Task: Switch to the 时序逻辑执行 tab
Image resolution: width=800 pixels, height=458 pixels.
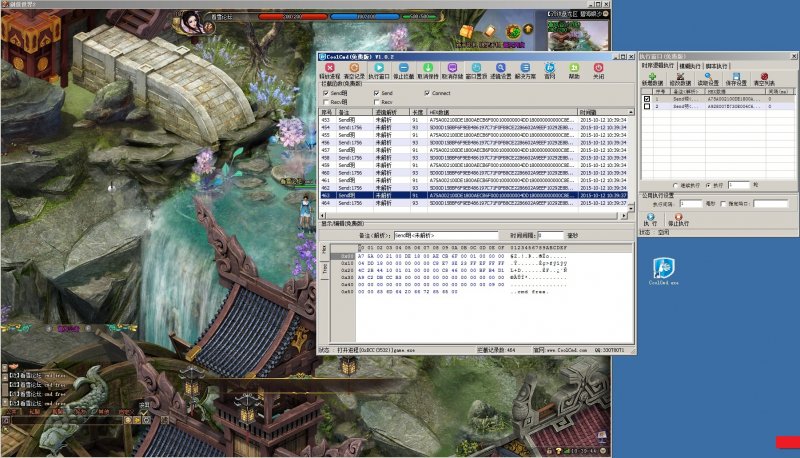Action: [x=658, y=66]
